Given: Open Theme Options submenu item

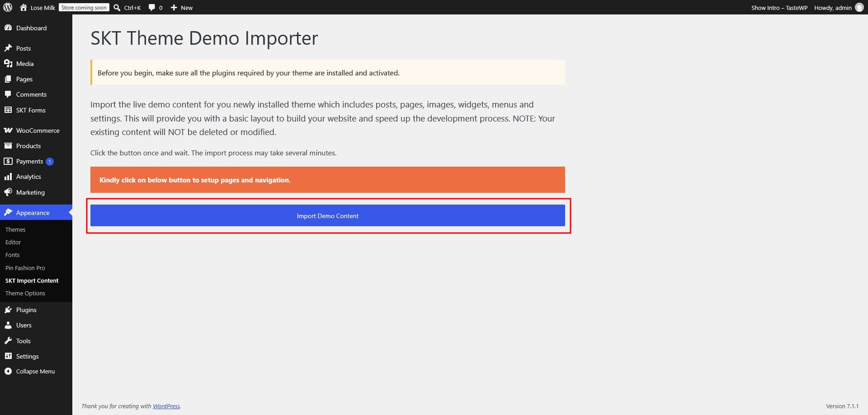Looking at the screenshot, I should pyautogui.click(x=25, y=293).
